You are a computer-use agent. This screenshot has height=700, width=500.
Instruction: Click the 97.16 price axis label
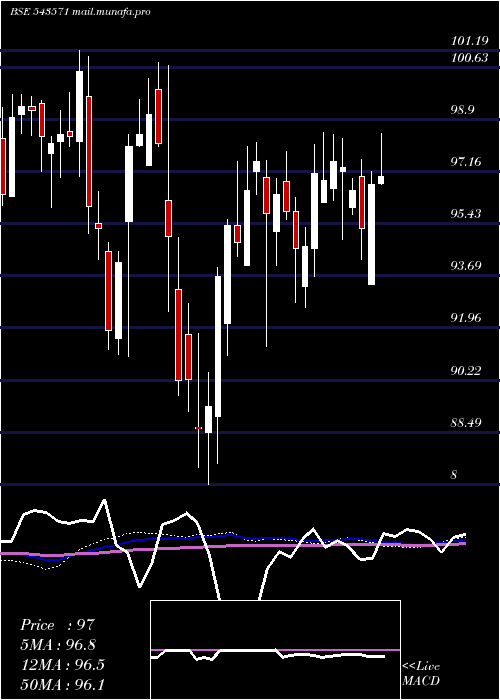(x=467, y=162)
